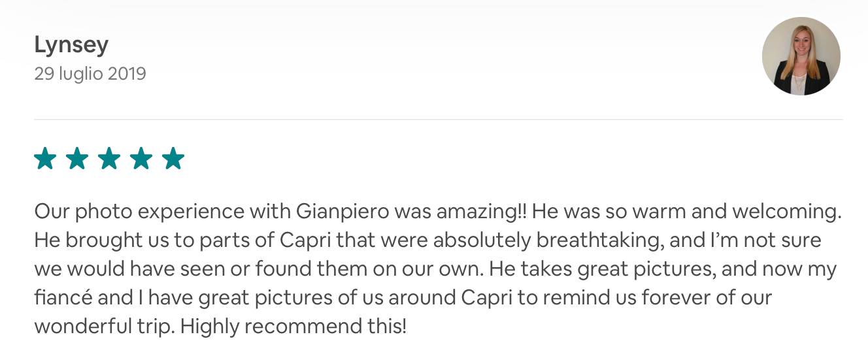Select the fifth rating star
Screen dimensions: 868x358
[x=173, y=159]
